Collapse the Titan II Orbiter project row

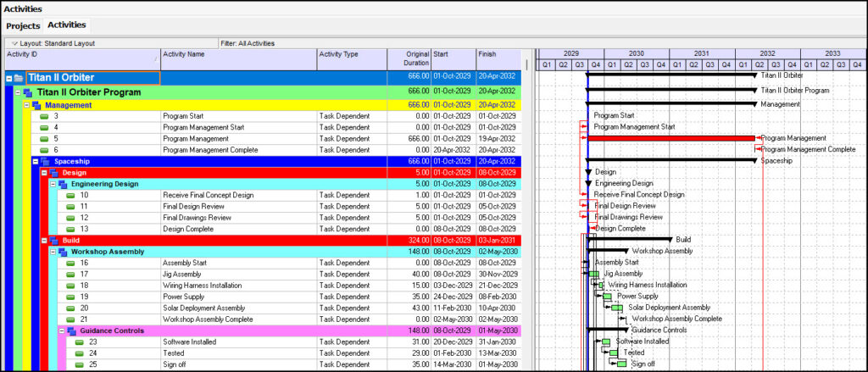click(9, 78)
